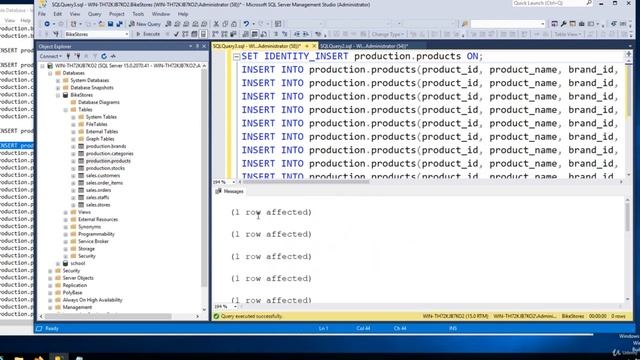Click Display Estimated Execution Plan icon
Image resolution: width=640 pixels, height=360 pixels.
click(x=185, y=34)
